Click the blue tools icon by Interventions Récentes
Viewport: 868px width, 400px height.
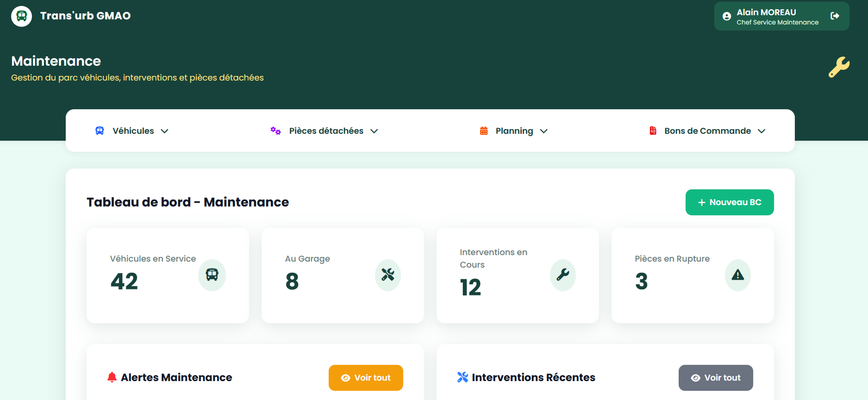click(x=462, y=377)
